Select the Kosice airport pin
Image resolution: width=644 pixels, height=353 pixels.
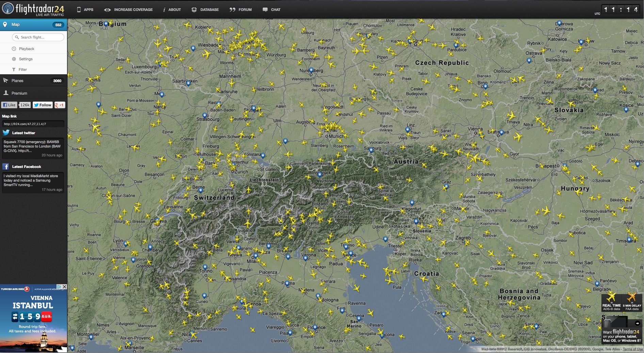pos(626,110)
